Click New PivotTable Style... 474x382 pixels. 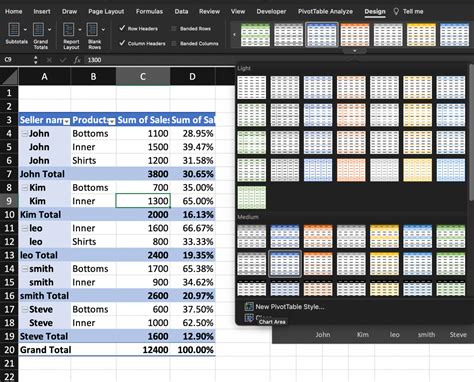[290, 307]
